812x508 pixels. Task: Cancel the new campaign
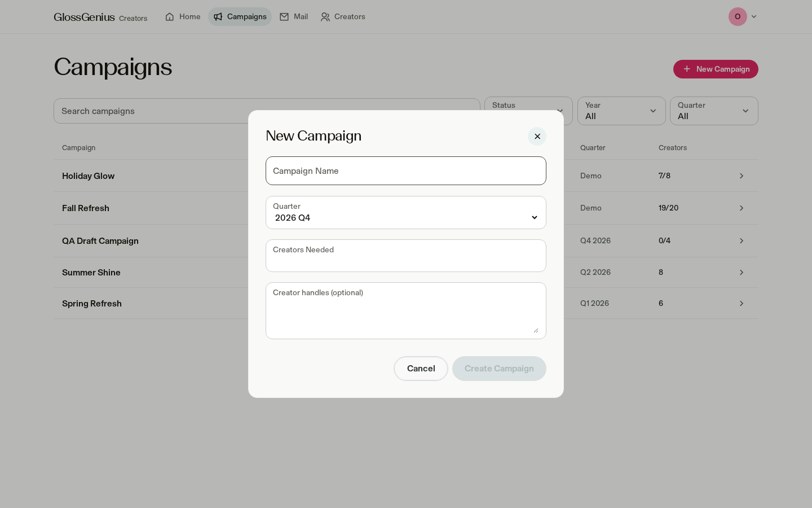[421, 369]
